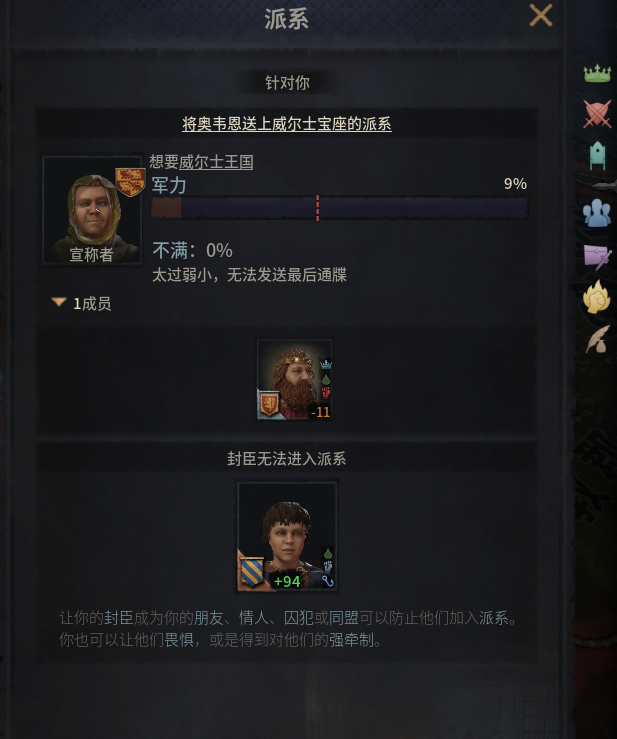Open the Decisions quill-and-pouch icon
The image size is (617, 739).
[x=597, y=339]
